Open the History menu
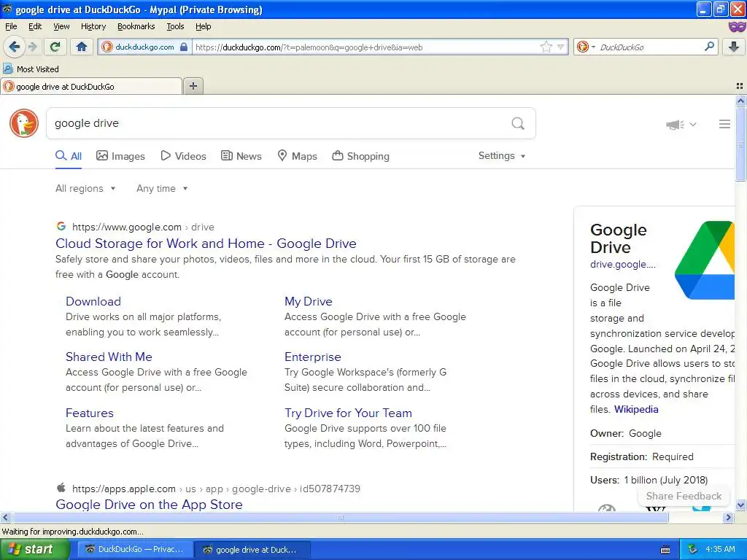This screenshot has height=560, width=747. point(93,26)
